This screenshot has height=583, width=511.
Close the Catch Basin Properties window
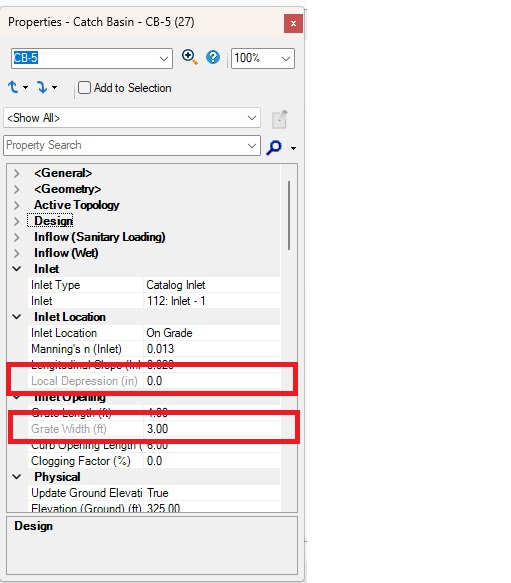(x=293, y=23)
